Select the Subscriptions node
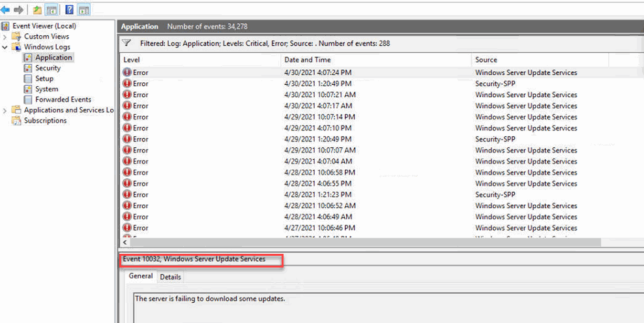Screen dimensions: 644x323 tap(45, 121)
